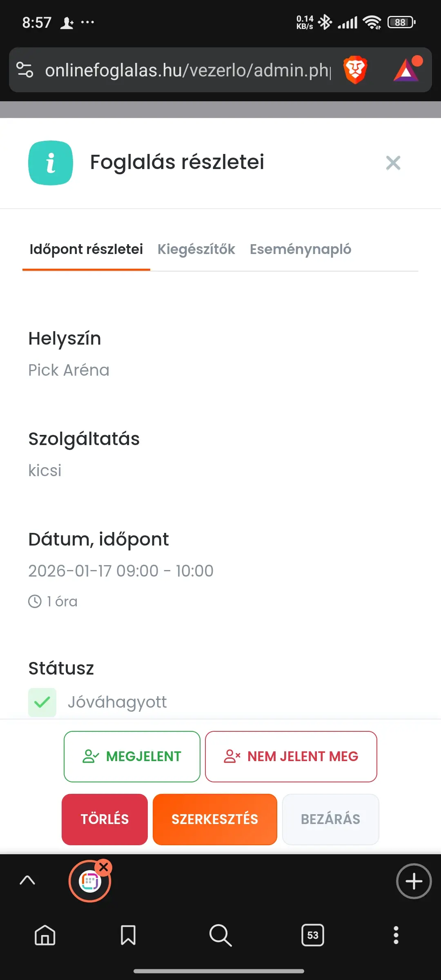Tap the green Jóváhagyott status checkmark
The width and height of the screenshot is (441, 980).
pos(42,702)
